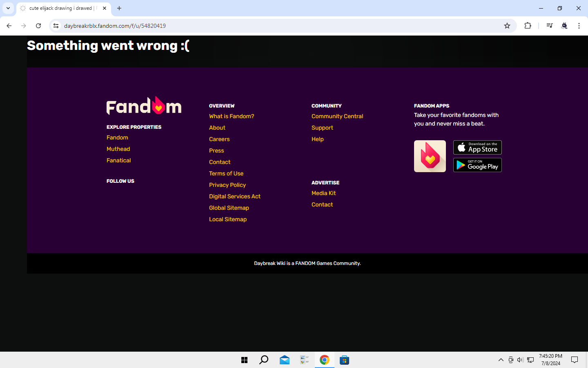Open the Privacy Policy link
This screenshot has height=368, width=588.
[227, 185]
